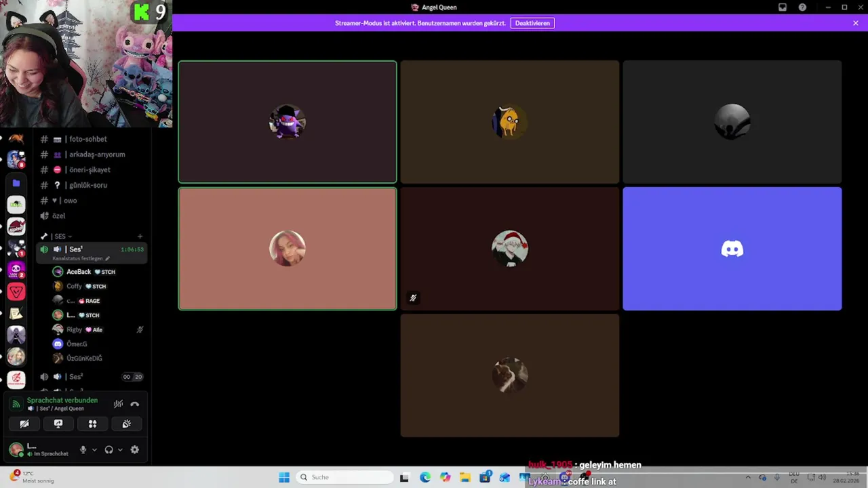Deactivate streamer mode with Deaktivieren
This screenshot has height=488, width=868.
pos(532,23)
